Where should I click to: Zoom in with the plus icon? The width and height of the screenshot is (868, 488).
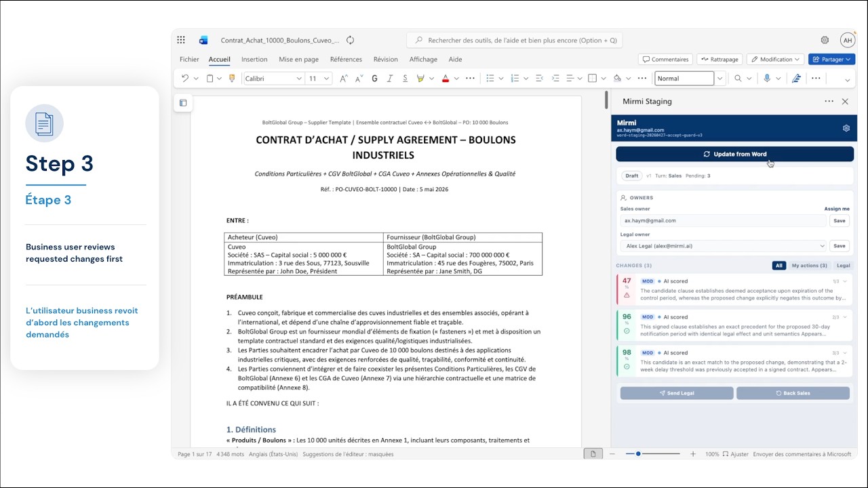(x=692, y=454)
